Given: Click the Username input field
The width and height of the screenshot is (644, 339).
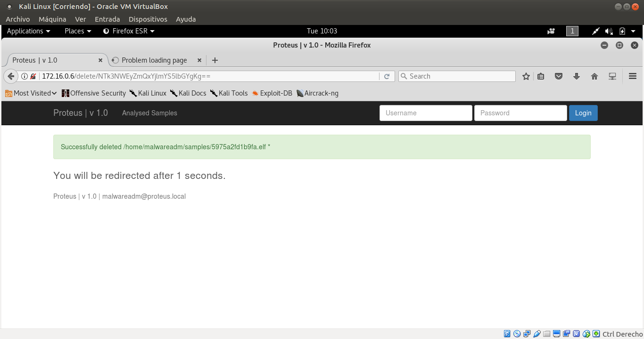Looking at the screenshot, I should pos(426,113).
